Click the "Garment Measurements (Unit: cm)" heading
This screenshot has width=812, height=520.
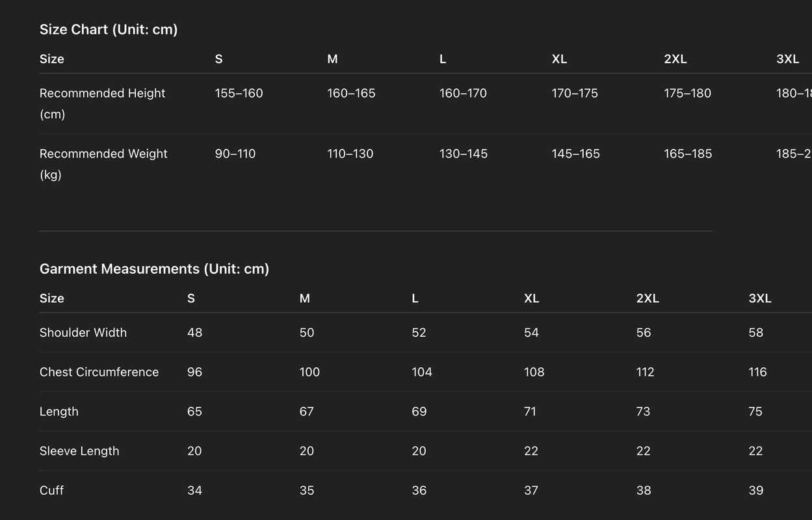pos(154,268)
